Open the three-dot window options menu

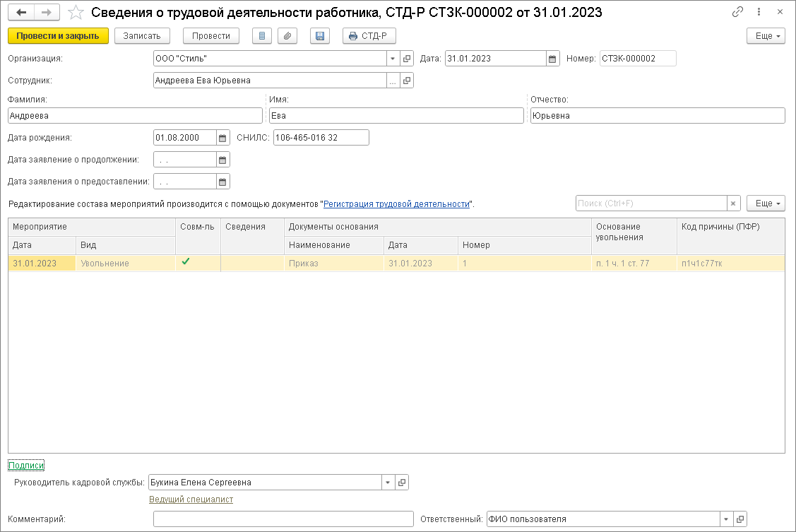[759, 12]
